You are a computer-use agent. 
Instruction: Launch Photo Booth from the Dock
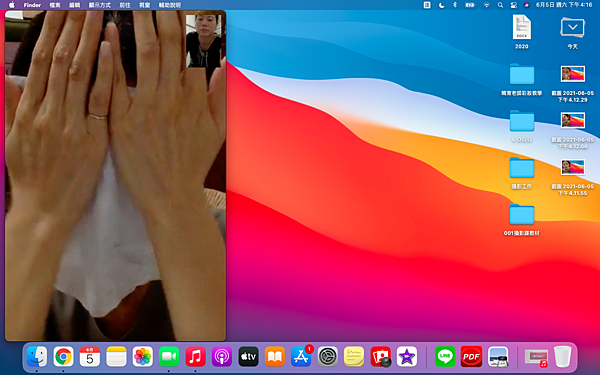[380, 357]
